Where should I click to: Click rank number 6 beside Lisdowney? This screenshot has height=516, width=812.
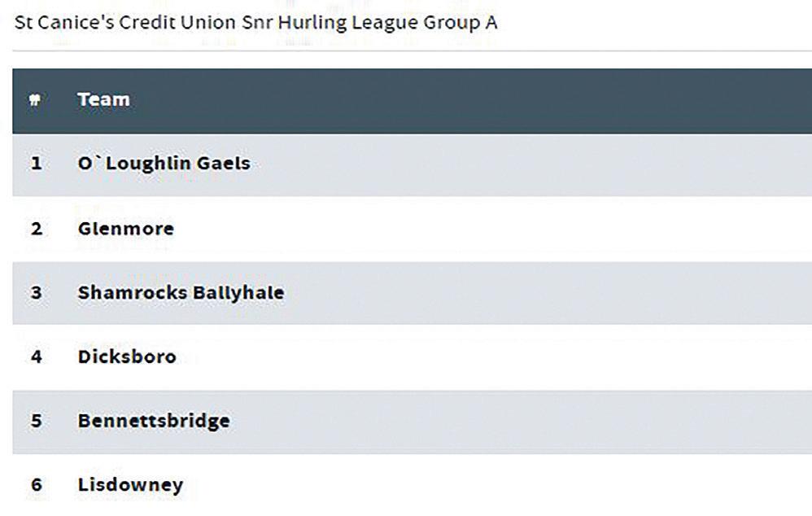tap(37, 485)
